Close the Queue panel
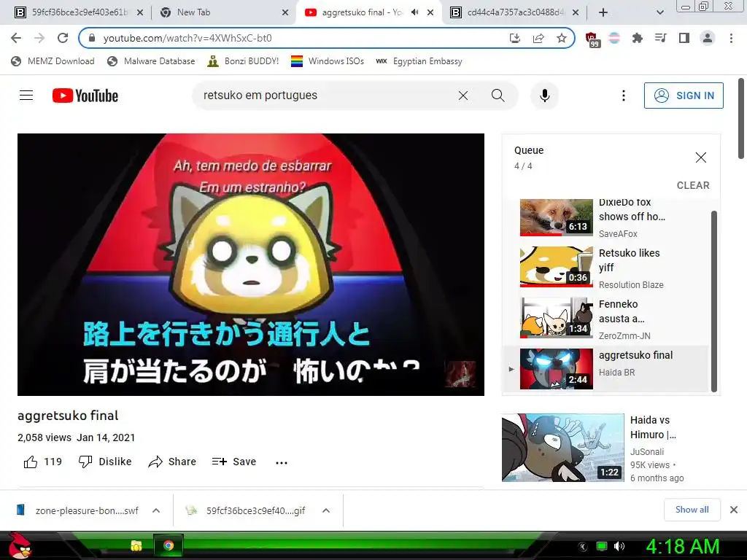The image size is (747, 560). [x=700, y=157]
